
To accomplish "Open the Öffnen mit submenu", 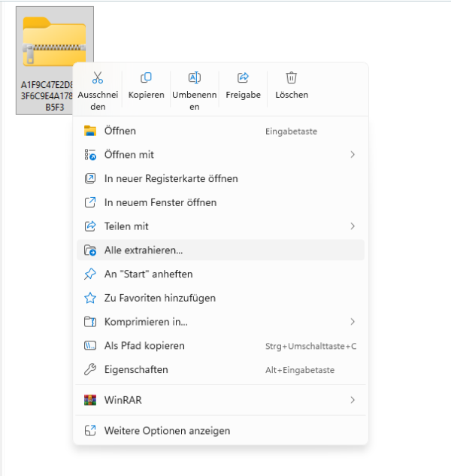I will (x=221, y=155).
